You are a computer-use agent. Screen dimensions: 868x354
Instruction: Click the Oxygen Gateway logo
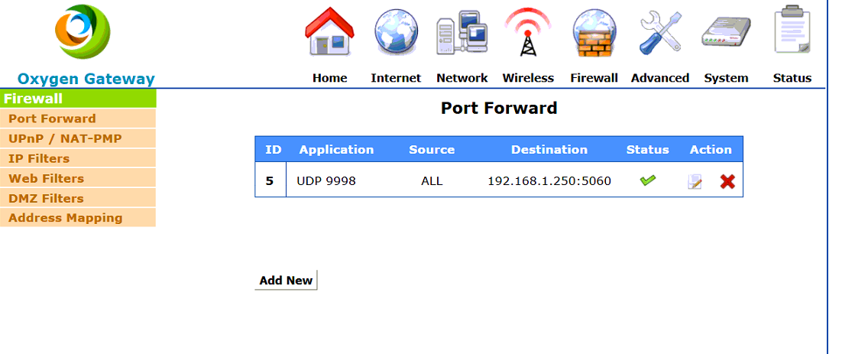83,31
